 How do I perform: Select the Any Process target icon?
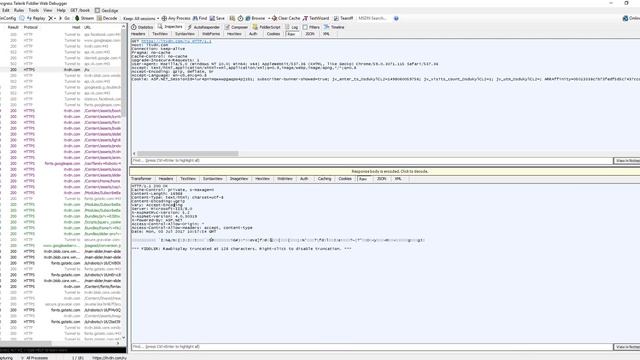tap(164, 18)
